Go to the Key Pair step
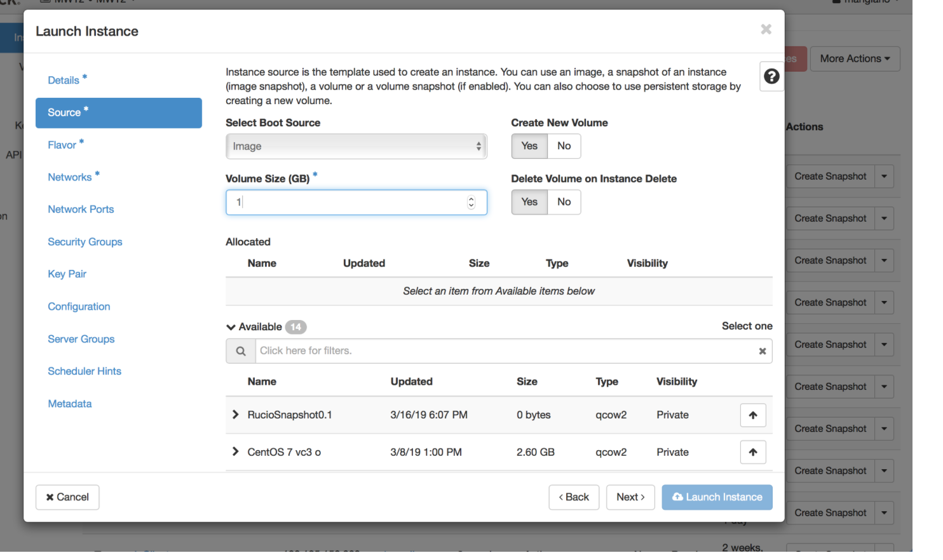This screenshot has width=943, height=560. pyautogui.click(x=67, y=274)
